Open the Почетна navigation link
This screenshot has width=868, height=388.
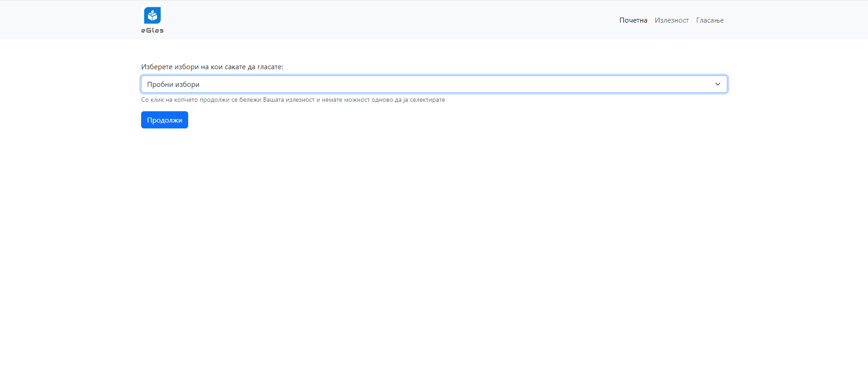coord(633,20)
